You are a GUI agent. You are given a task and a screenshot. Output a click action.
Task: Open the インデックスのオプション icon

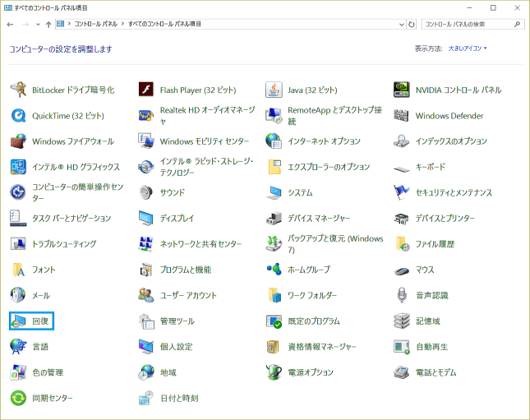pos(402,141)
